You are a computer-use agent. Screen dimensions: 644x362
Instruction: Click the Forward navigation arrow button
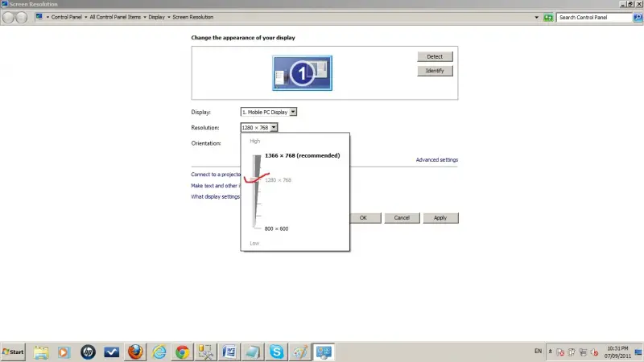point(21,17)
